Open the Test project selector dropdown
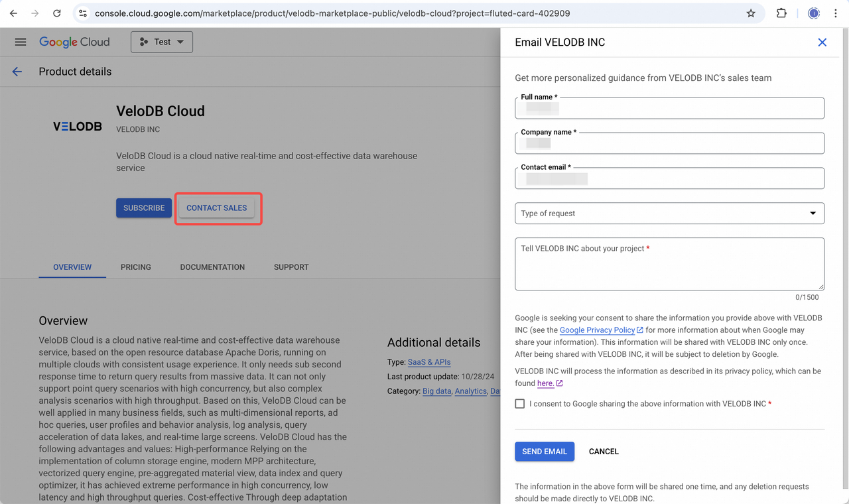 pyautogui.click(x=162, y=42)
